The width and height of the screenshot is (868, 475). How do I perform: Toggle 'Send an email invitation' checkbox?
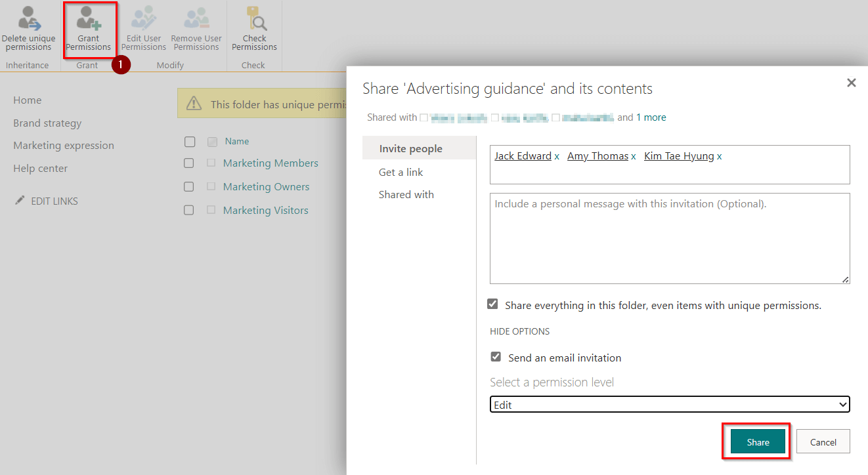coord(496,357)
